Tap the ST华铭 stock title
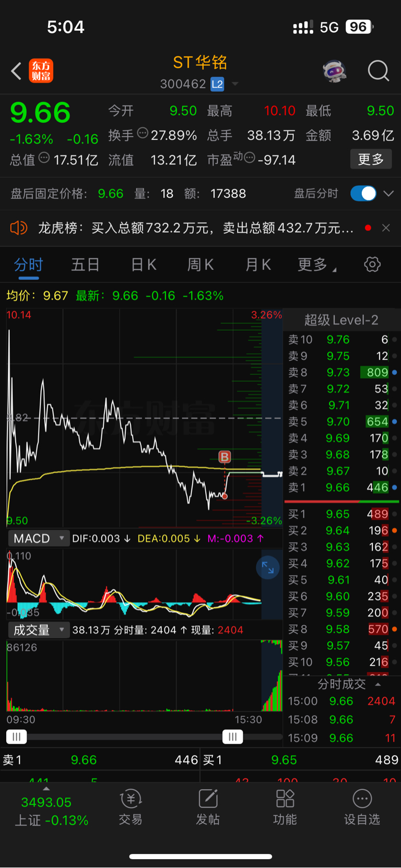Image resolution: width=401 pixels, height=868 pixels. 200,63
